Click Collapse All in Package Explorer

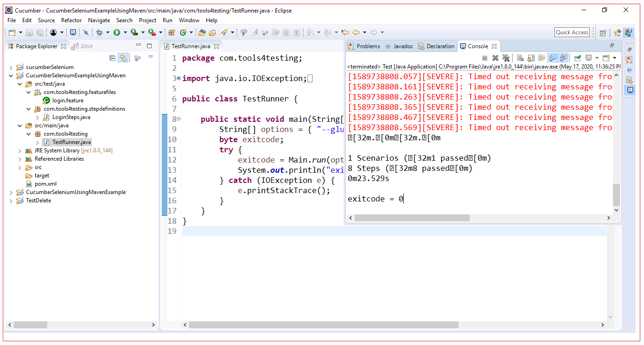(x=112, y=58)
